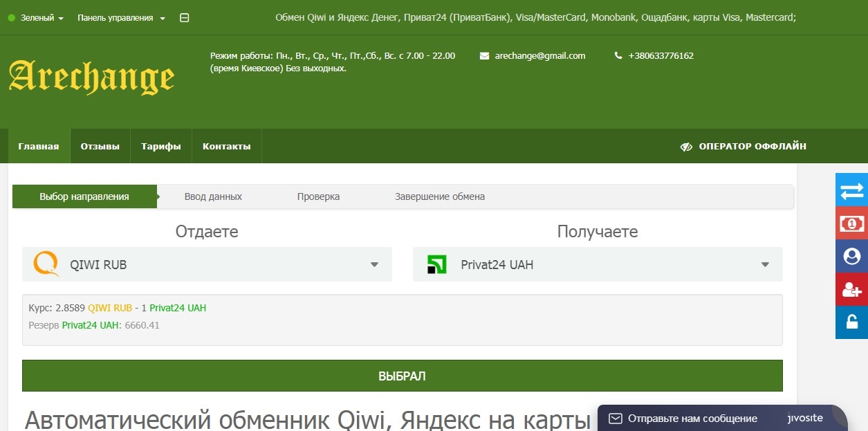This screenshot has width=868, height=431.
Task: Open the user account icon in sidebar
Action: pyautogui.click(x=851, y=257)
